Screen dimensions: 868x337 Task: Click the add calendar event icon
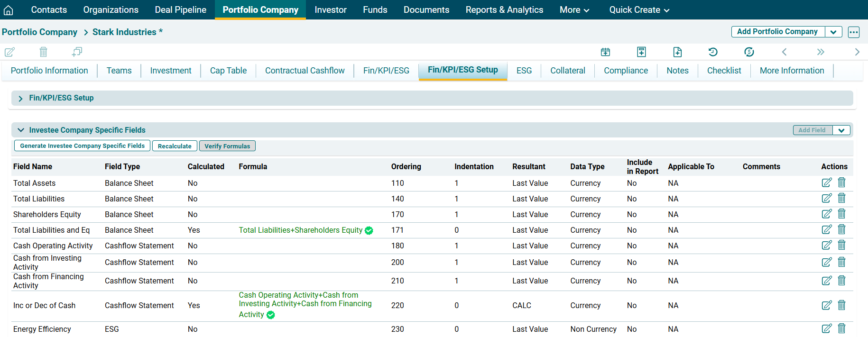point(605,52)
